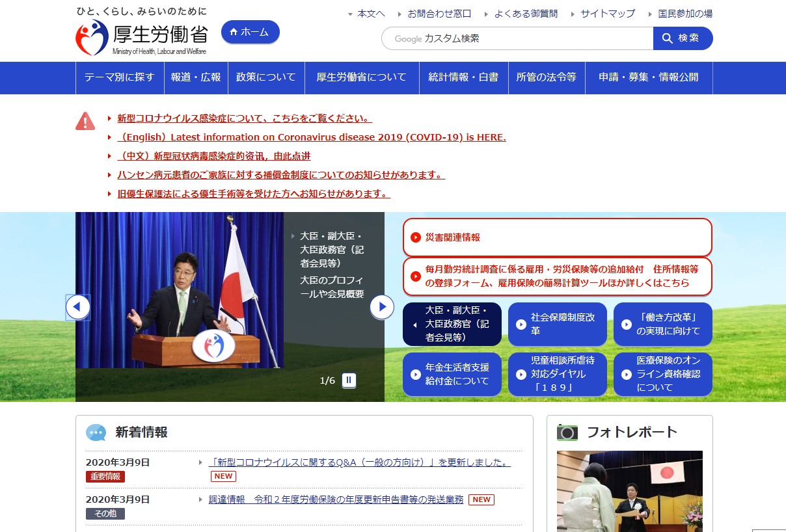The image size is (786, 532).
Task: Focus the Google カスタム検索 input field
Action: pyautogui.click(x=517, y=38)
